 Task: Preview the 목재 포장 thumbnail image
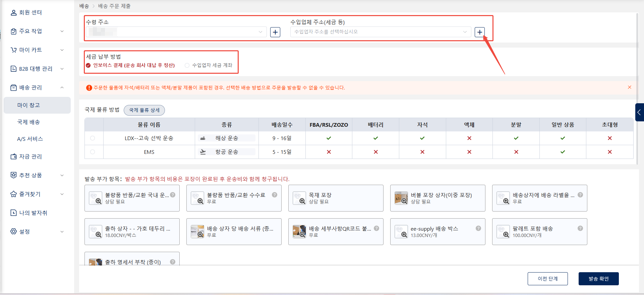click(299, 198)
